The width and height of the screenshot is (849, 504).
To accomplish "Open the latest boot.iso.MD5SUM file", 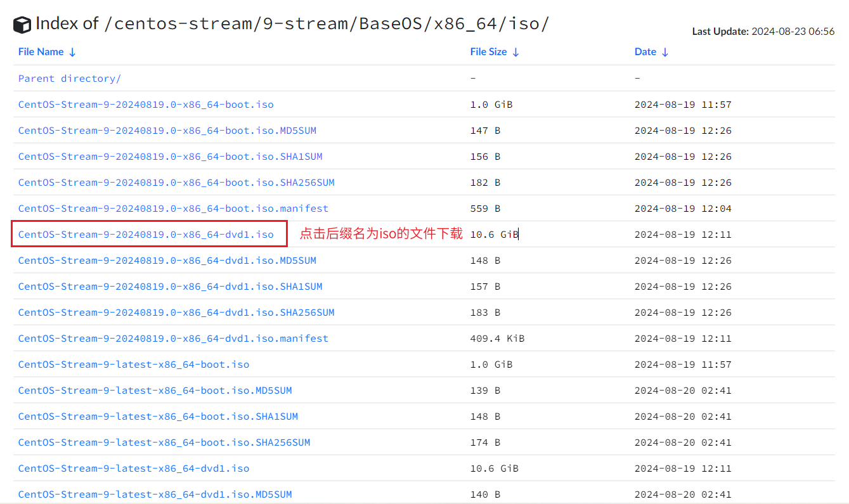I will coord(155,391).
